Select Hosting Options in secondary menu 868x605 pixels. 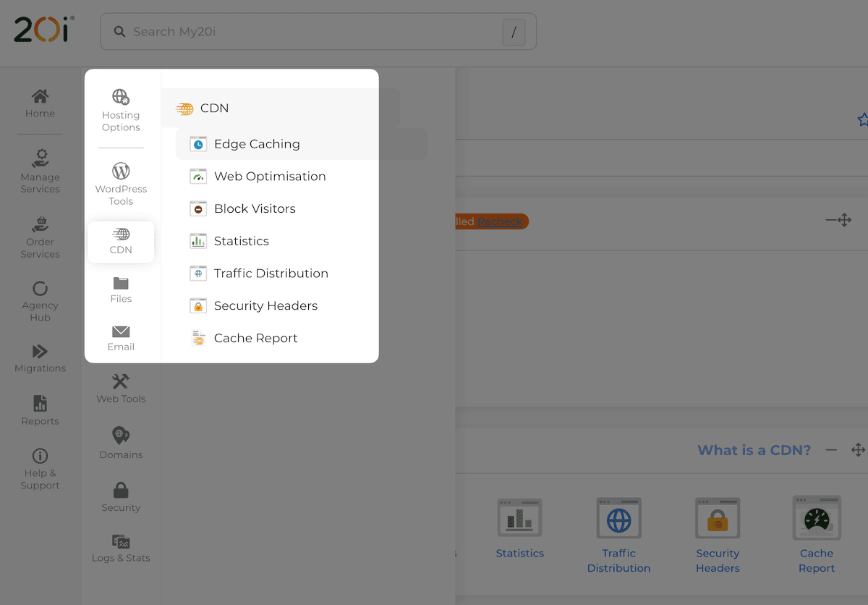(x=121, y=111)
